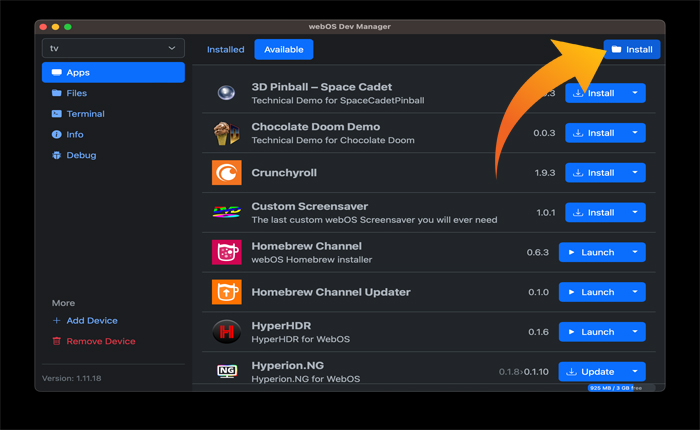Click the HyperHDR app icon
The image size is (700, 430).
click(227, 332)
